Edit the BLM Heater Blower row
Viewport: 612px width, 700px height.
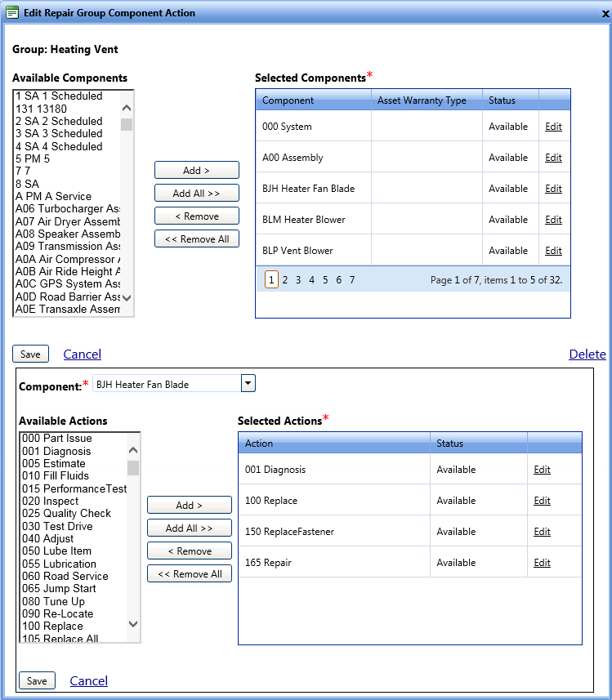[x=553, y=220]
